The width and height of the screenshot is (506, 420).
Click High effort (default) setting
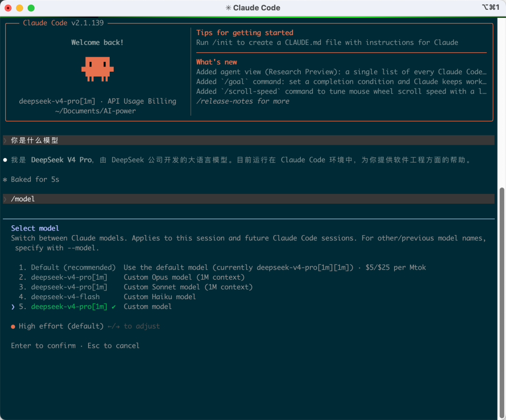61,326
